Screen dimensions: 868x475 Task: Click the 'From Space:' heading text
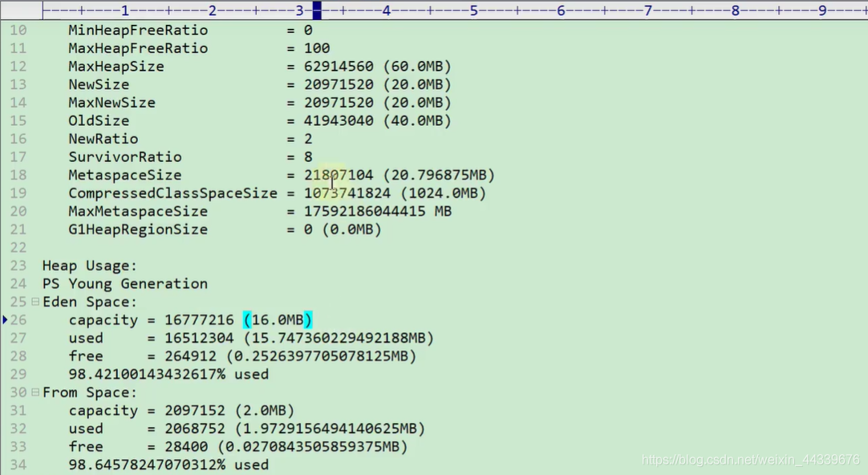(x=90, y=392)
